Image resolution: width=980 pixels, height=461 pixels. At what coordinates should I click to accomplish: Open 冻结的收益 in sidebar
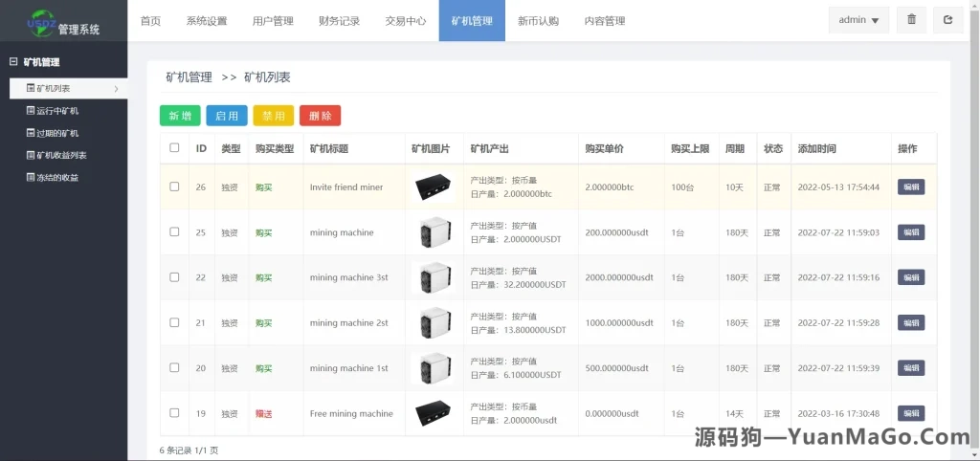53,177
